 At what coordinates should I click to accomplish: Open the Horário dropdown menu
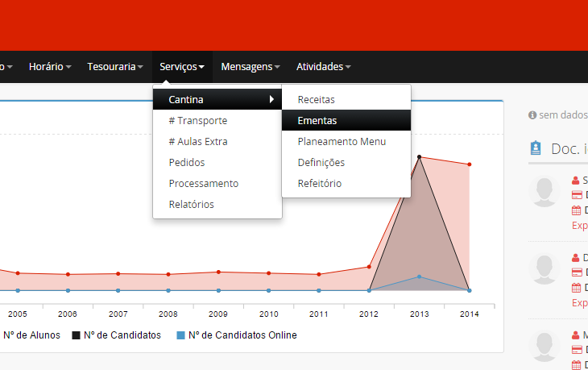[x=50, y=67]
